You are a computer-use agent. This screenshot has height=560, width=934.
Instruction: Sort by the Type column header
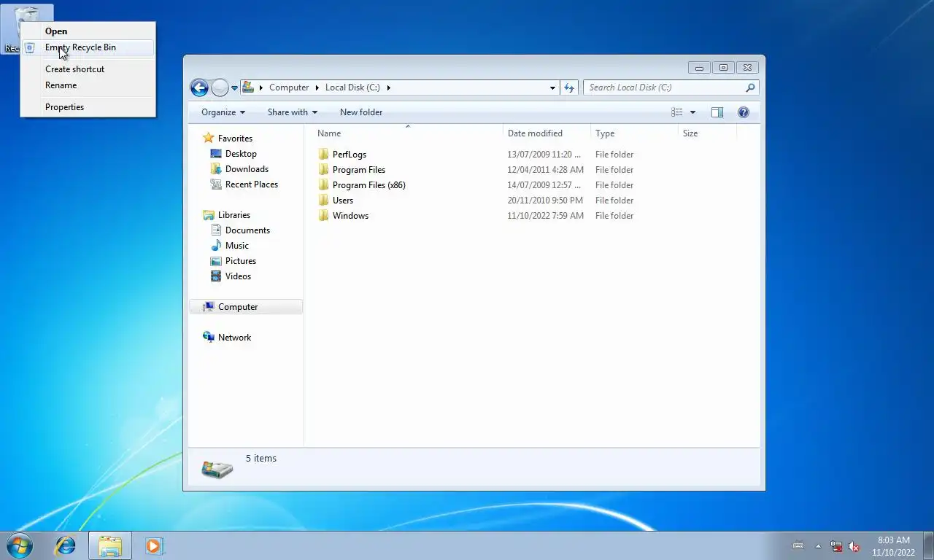coord(634,133)
